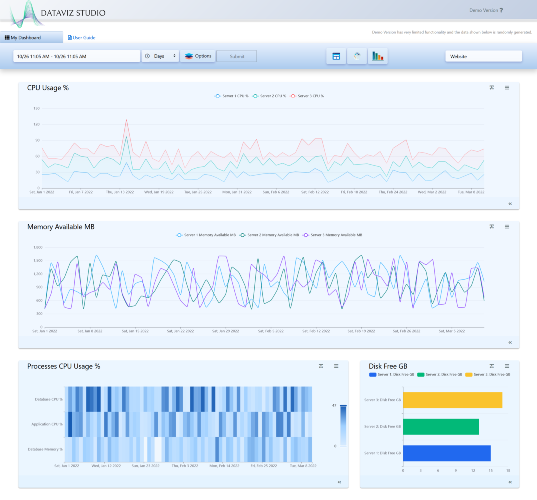
Task: Open the CPU Usage % hamburger menu
Action: click(507, 88)
